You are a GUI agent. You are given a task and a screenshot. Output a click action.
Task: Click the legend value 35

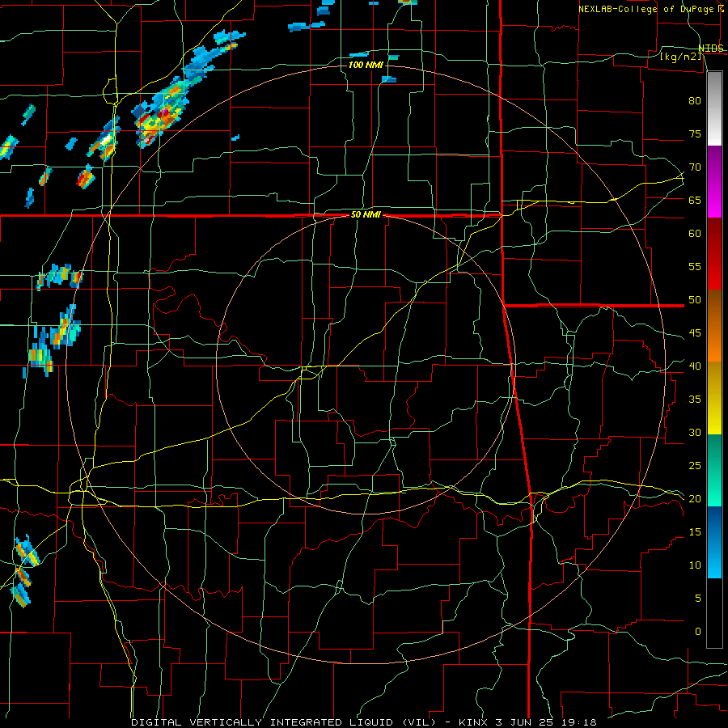[695, 400]
